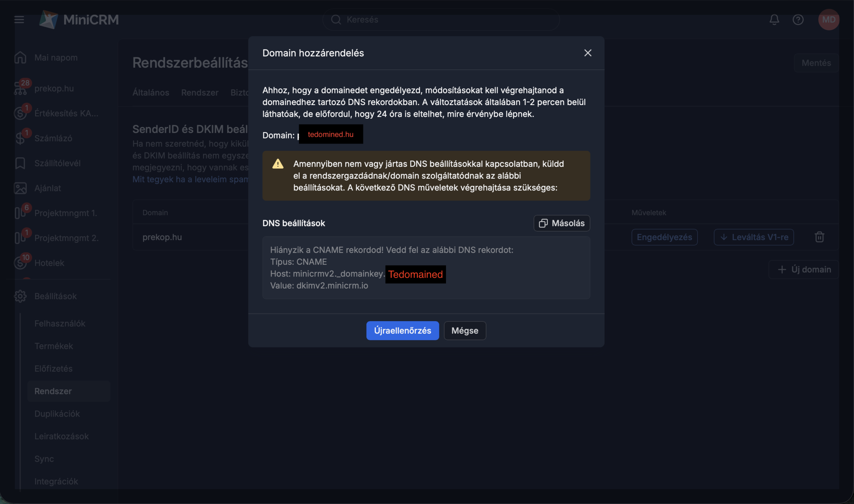Switch to the Rendszer tab

(x=200, y=93)
